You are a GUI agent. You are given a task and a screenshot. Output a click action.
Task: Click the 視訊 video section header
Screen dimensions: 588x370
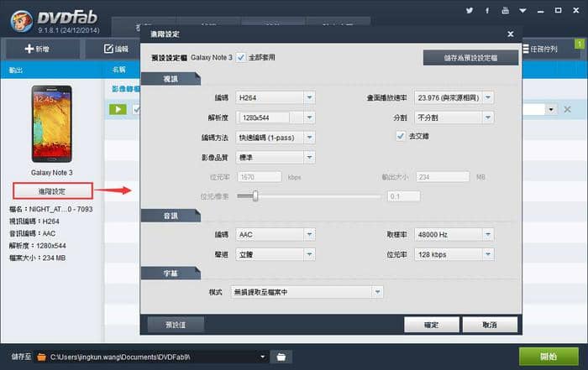tap(171, 79)
